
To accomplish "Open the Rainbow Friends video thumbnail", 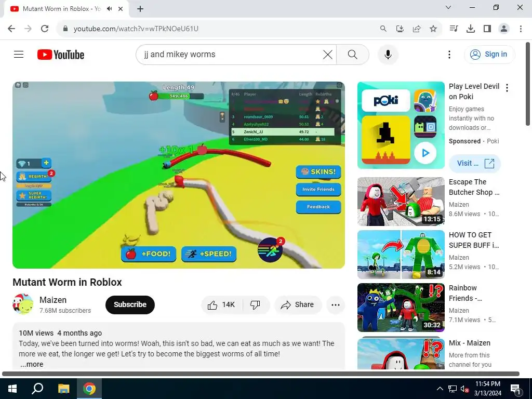I will (x=401, y=308).
